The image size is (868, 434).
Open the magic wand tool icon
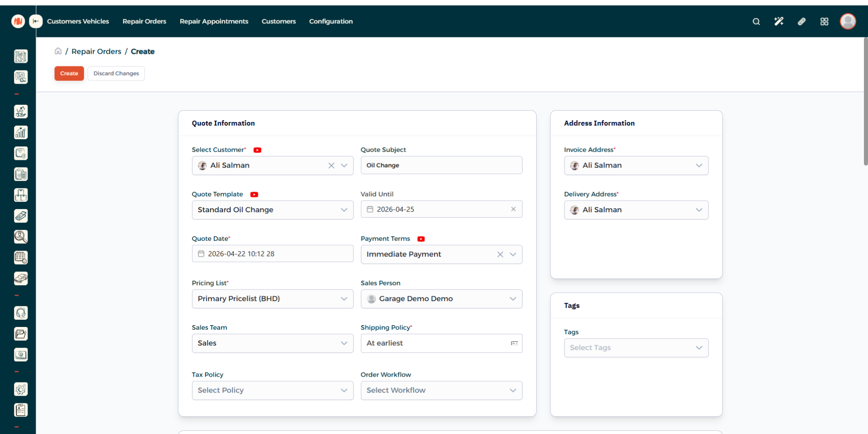[778, 22]
